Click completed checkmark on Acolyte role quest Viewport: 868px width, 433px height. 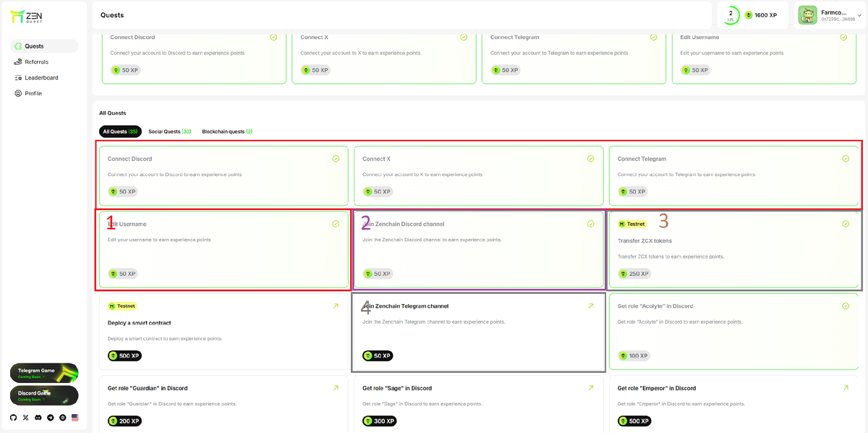click(x=846, y=306)
